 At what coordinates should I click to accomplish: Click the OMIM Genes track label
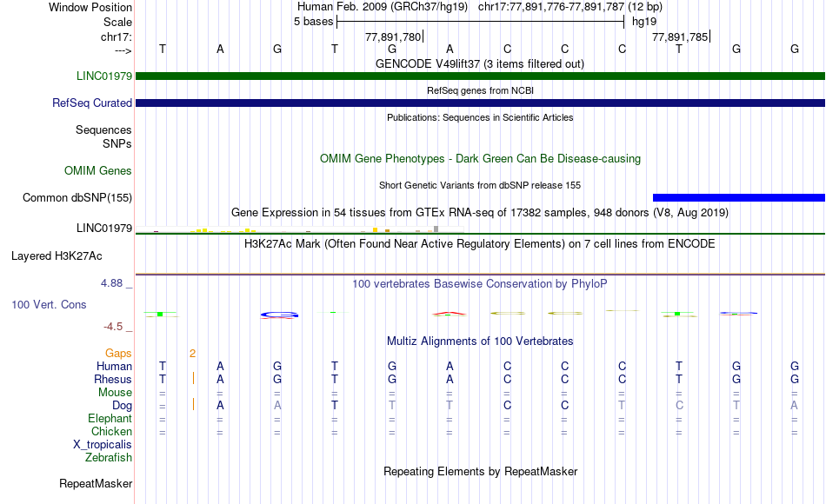(x=97, y=170)
